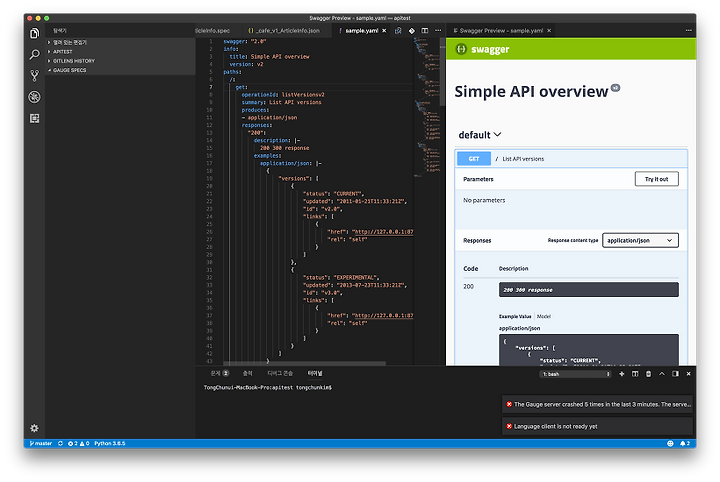Open the Search view in activity bar
The height and width of the screenshot is (482, 720).
[x=34, y=55]
